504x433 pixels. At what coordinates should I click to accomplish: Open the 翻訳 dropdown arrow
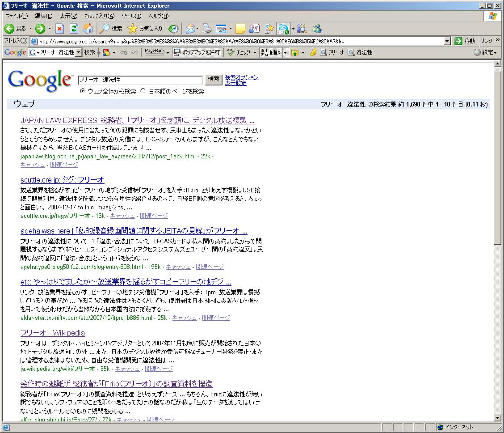click(285, 52)
